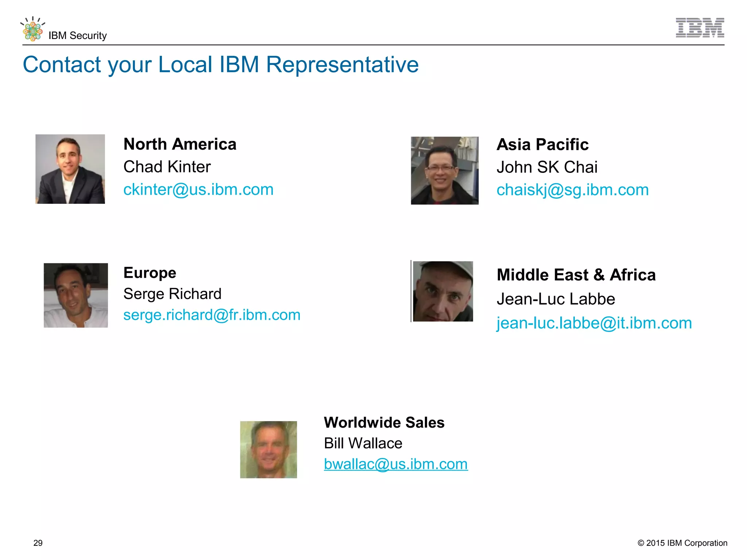
Task: Select Chad Kinter's photo
Action: (70, 169)
